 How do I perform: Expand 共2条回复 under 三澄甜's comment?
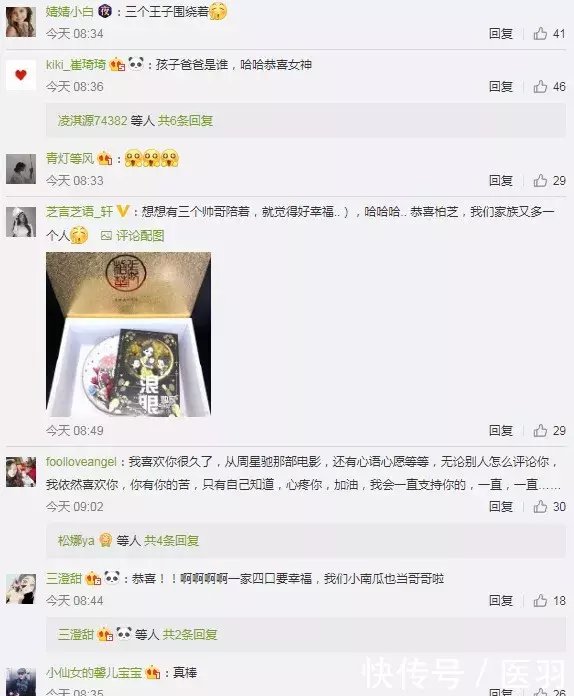[x=190, y=634]
